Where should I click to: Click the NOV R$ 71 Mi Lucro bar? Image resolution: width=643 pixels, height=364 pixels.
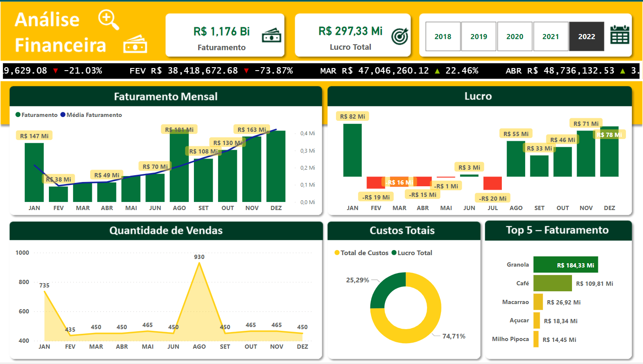tap(586, 154)
